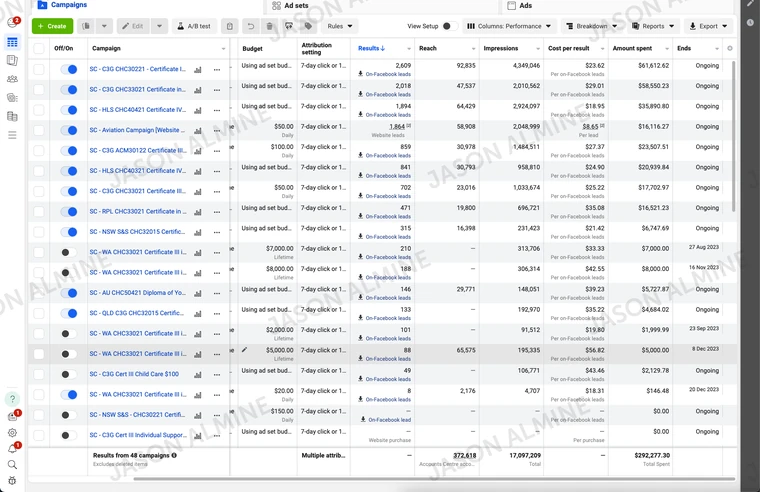Toggle the View Setup switch
Image resolution: width=760 pixels, height=492 pixels.
[449, 26]
